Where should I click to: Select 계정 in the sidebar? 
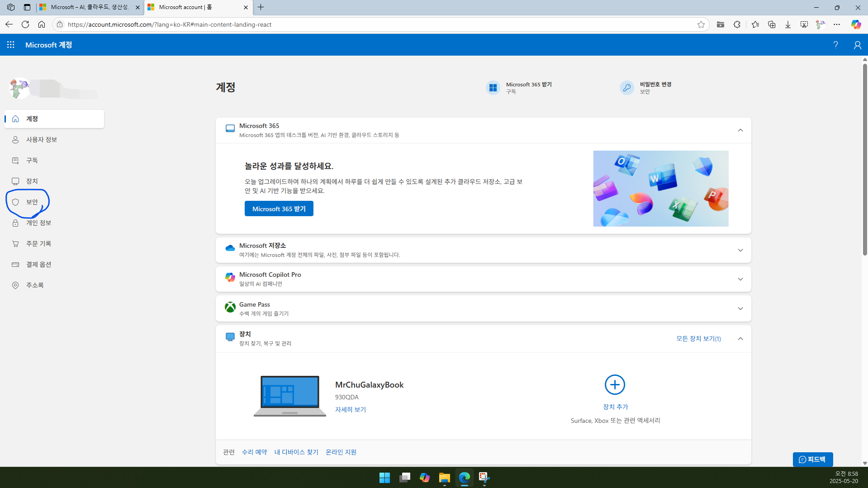pos(54,119)
